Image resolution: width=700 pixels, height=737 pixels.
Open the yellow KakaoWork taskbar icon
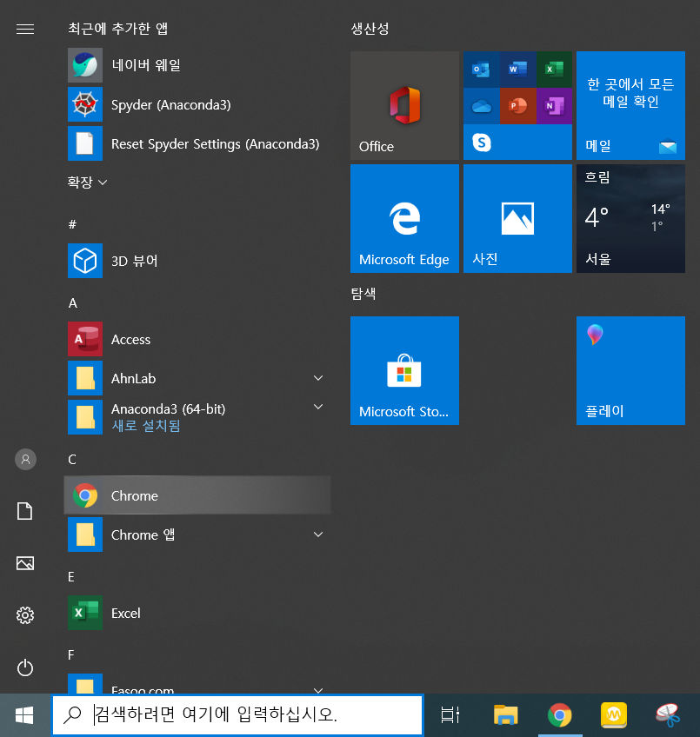tap(613, 715)
